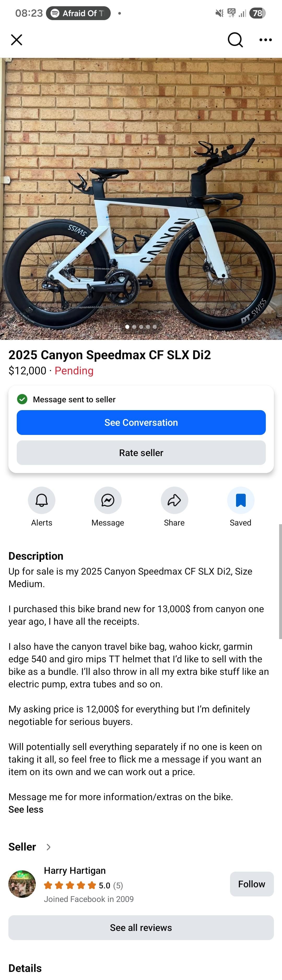This screenshot has height=980, width=282.
Task: Tap the Alerts bell icon
Action: [42, 500]
